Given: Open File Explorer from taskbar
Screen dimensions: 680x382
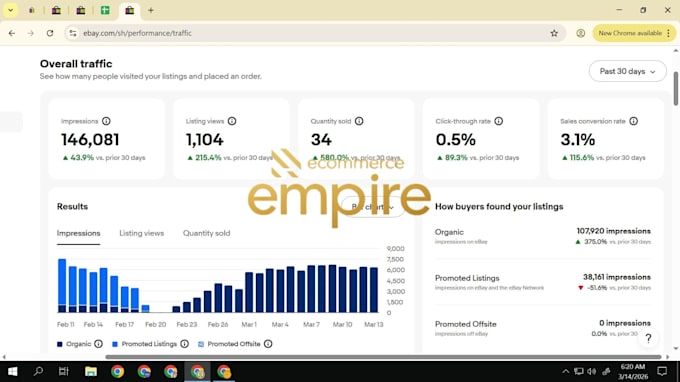Looking at the screenshot, I should 91,372.
